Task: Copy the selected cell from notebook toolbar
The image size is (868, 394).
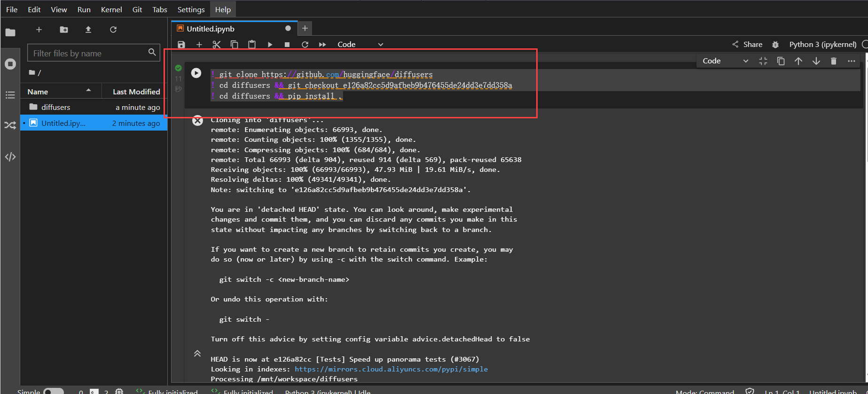Action: (x=234, y=45)
